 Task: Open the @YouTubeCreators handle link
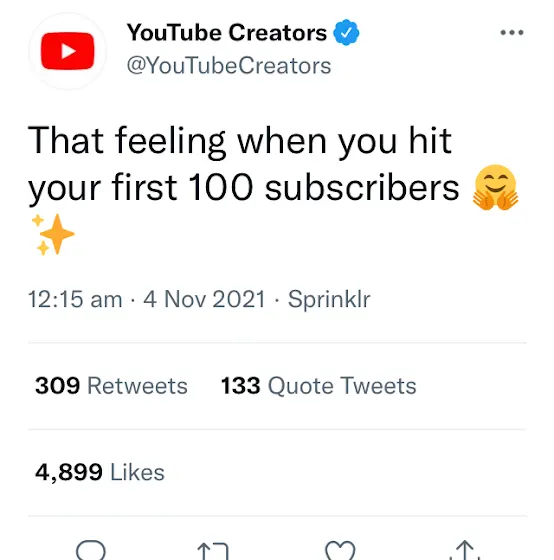(229, 66)
